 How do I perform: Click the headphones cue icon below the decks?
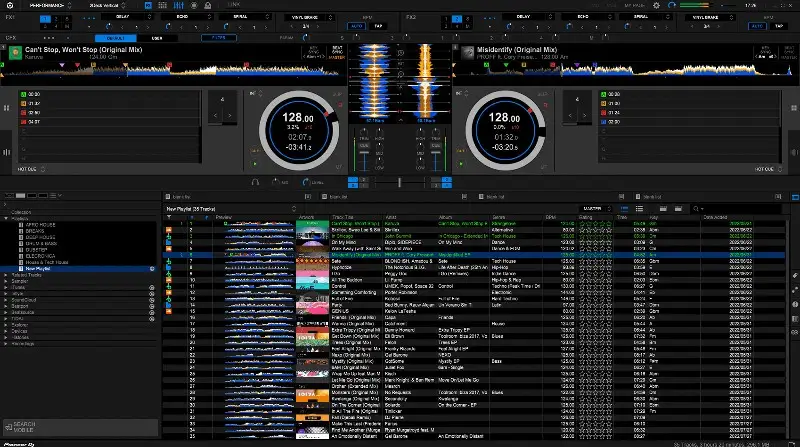256,182
